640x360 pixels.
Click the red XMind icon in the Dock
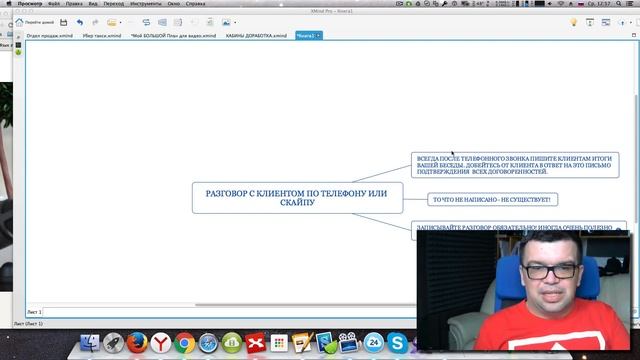(x=255, y=343)
